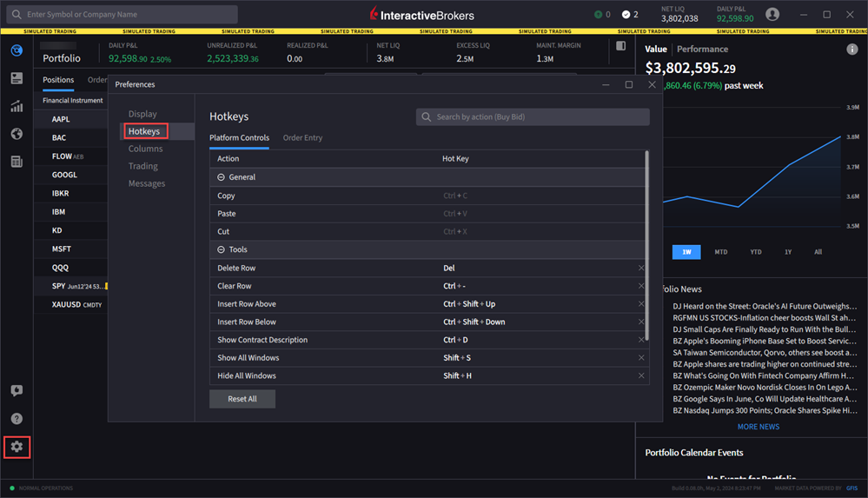Select the GOOGL position row
The height and width of the screenshot is (498, 868).
coord(71,175)
